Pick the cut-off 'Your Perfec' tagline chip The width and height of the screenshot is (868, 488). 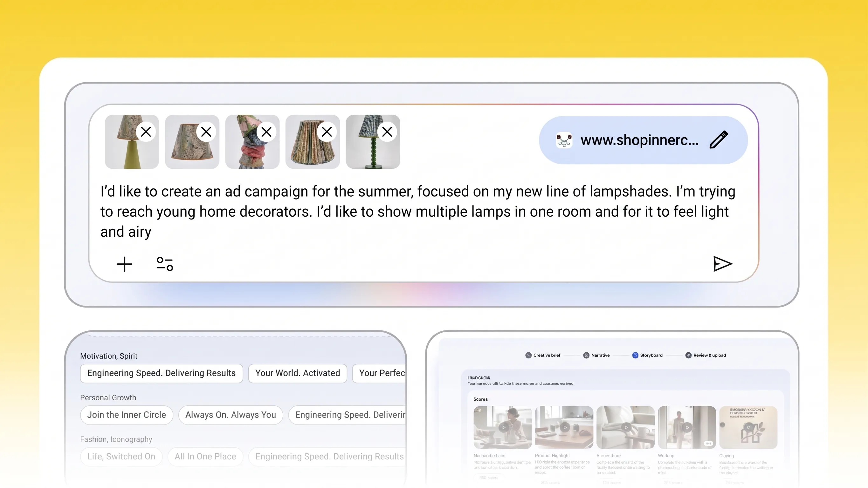pos(379,373)
